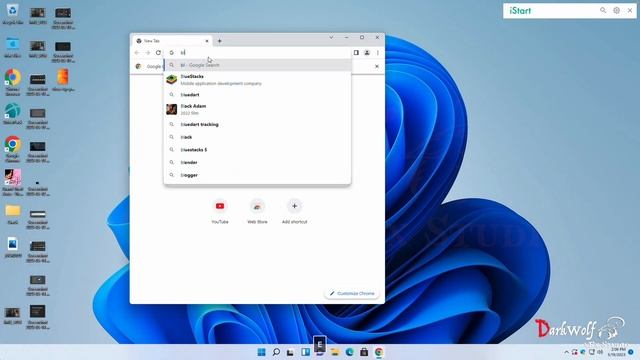Open a new tab with the plus button
The height and width of the screenshot is (360, 640).
tap(220, 41)
